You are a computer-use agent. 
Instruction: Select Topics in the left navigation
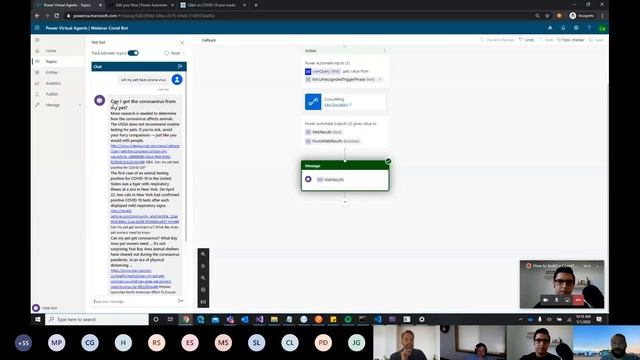point(51,62)
